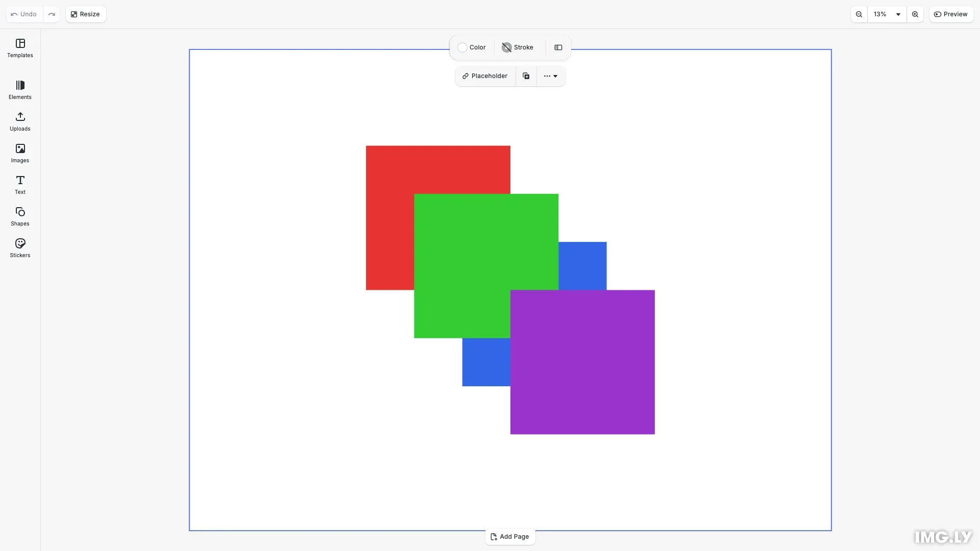Select the Text tool icon

(x=19, y=185)
